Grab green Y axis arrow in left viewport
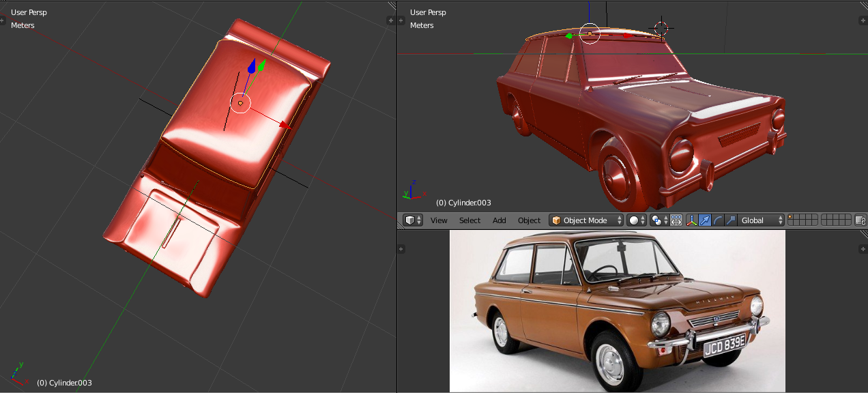The width and height of the screenshot is (868, 393). (262, 65)
